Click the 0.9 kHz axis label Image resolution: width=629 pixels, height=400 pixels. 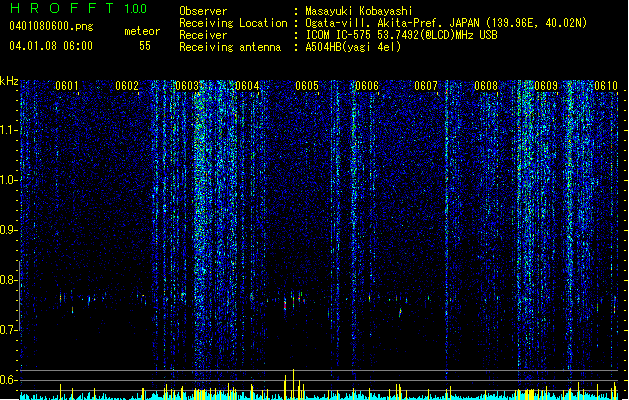point(9,230)
